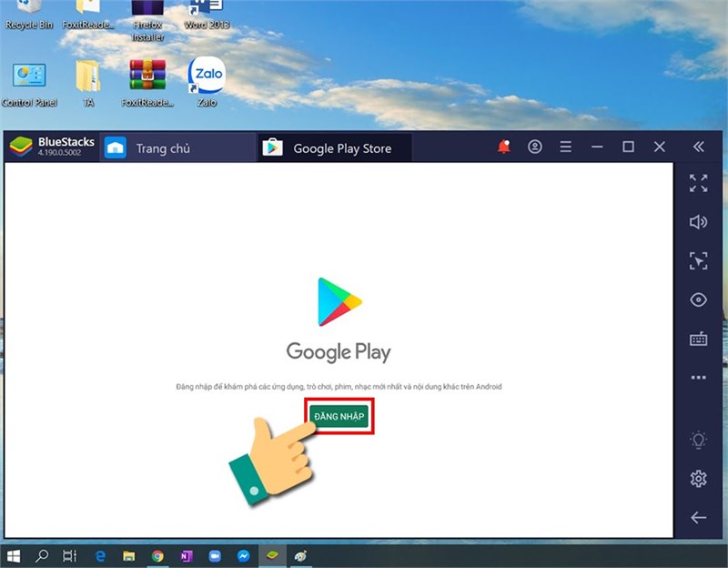Open BlueStacks settings gear
Viewport: 728px width, 568px height.
coord(698,479)
